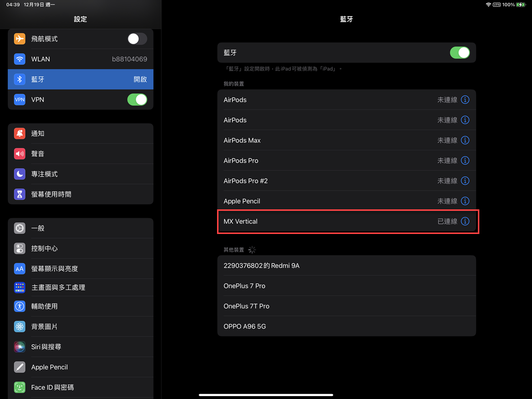The height and width of the screenshot is (399, 532).
Task: Connect to AirPods Max
Action: tap(346, 140)
